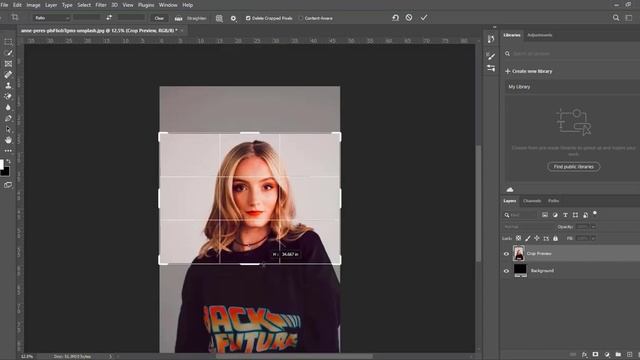Image resolution: width=640 pixels, height=360 pixels.
Task: Open the workspace switcher icon
Action: 629,18
